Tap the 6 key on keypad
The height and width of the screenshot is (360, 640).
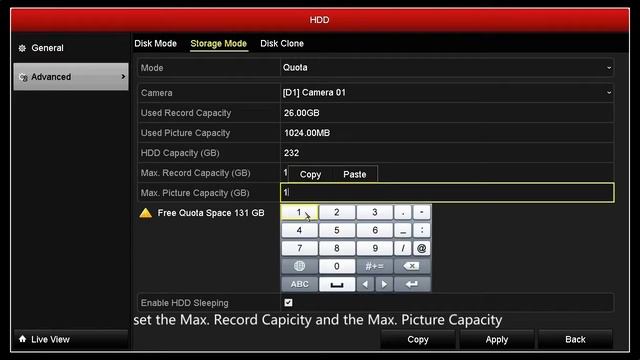(x=375, y=230)
